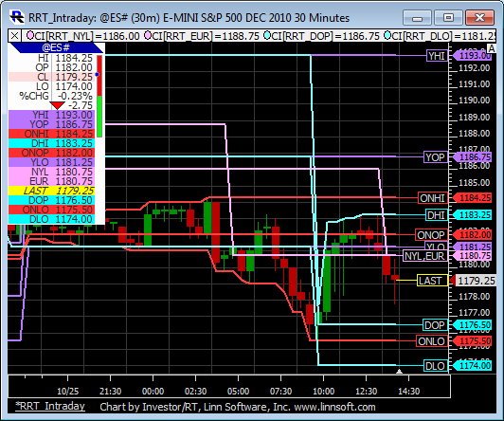Image resolution: width=504 pixels, height=421 pixels.
Task: Click the RRT_DOP indicator circle marker
Action: [x=267, y=35]
